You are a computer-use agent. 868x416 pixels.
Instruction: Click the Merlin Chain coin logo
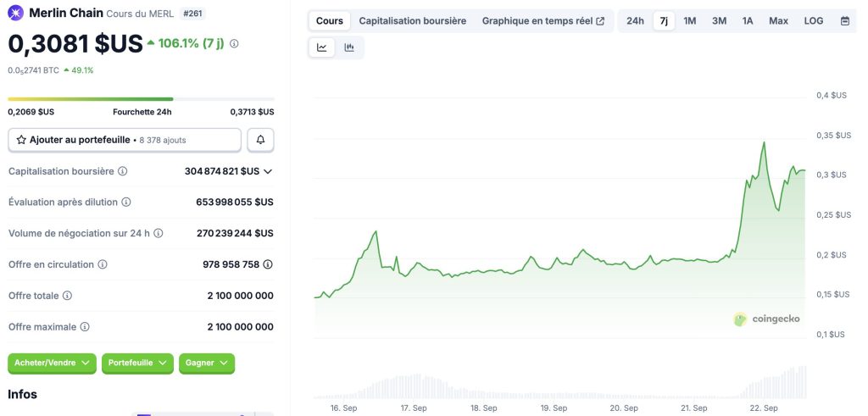16,13
